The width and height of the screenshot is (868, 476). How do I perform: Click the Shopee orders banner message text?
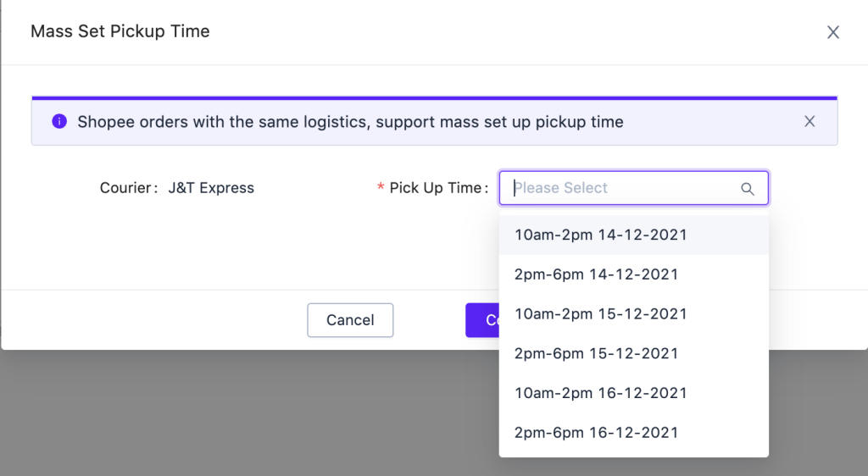point(350,122)
